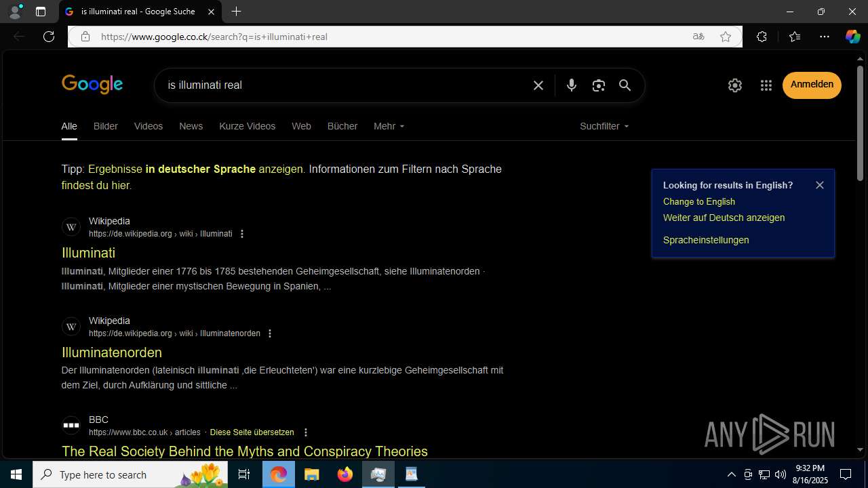Click the BBC site favicon
The height and width of the screenshot is (488, 868).
(71, 426)
